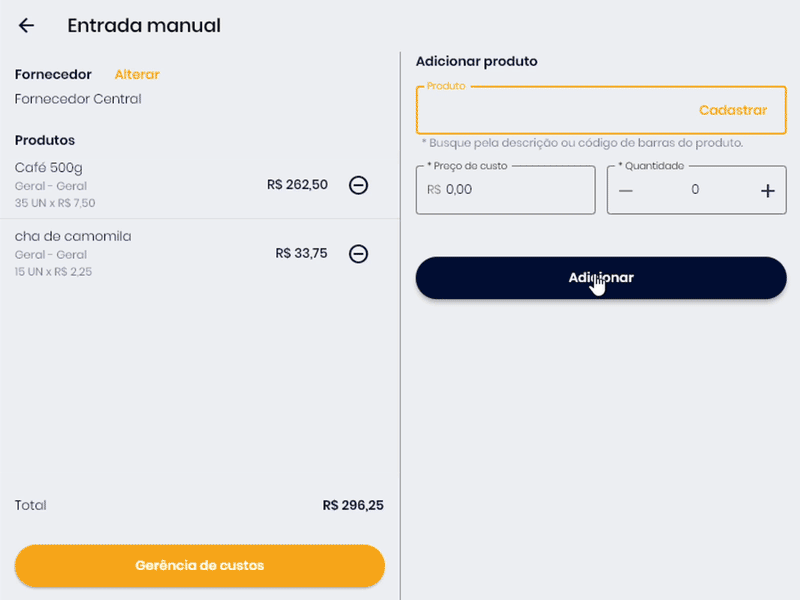Click the total amount R$ 296,25
The height and width of the screenshot is (600, 800).
point(353,506)
